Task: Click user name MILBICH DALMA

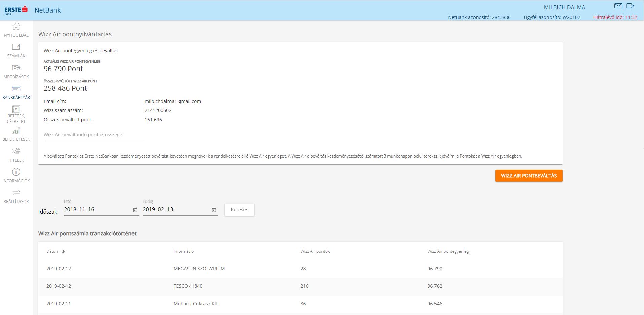Action: point(565,7)
